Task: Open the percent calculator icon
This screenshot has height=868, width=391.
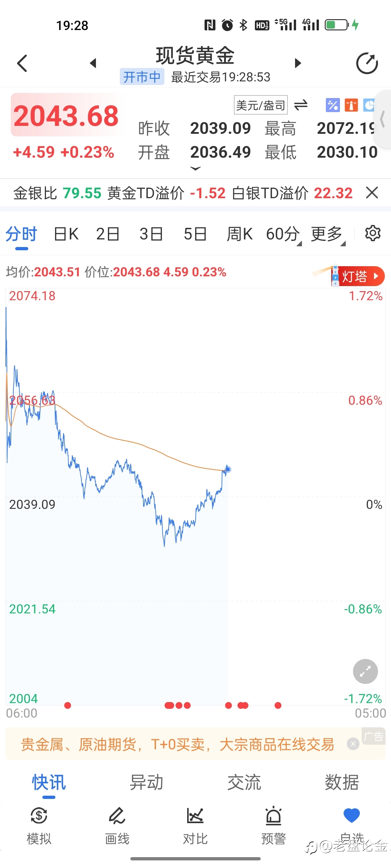Action: (333, 105)
